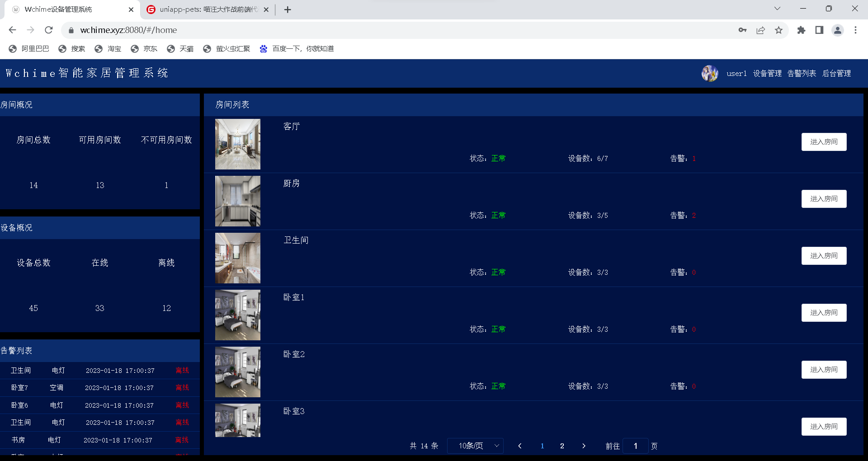868x461 pixels.
Task: Go to previous page of room list
Action: (520, 446)
